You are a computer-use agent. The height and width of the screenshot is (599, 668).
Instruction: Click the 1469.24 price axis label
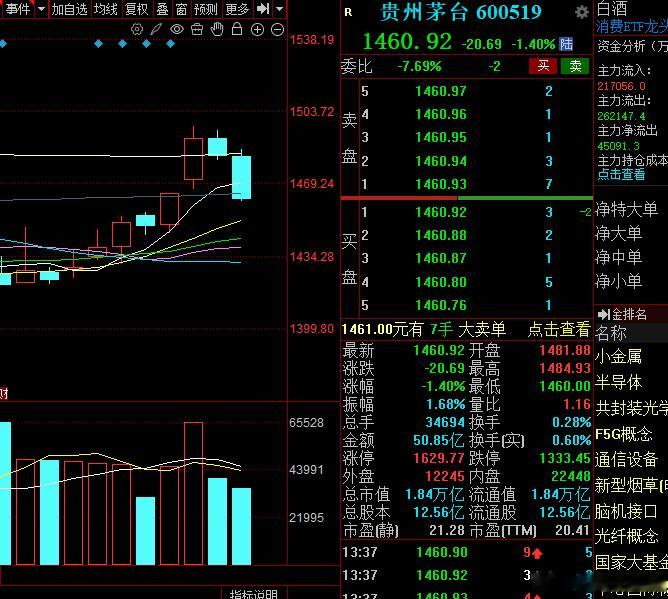pos(312,184)
